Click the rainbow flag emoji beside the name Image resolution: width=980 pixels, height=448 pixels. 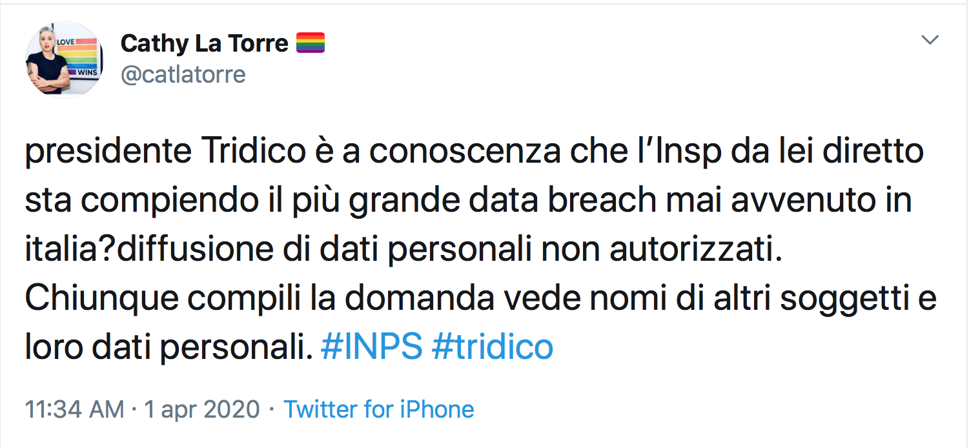click(x=310, y=43)
